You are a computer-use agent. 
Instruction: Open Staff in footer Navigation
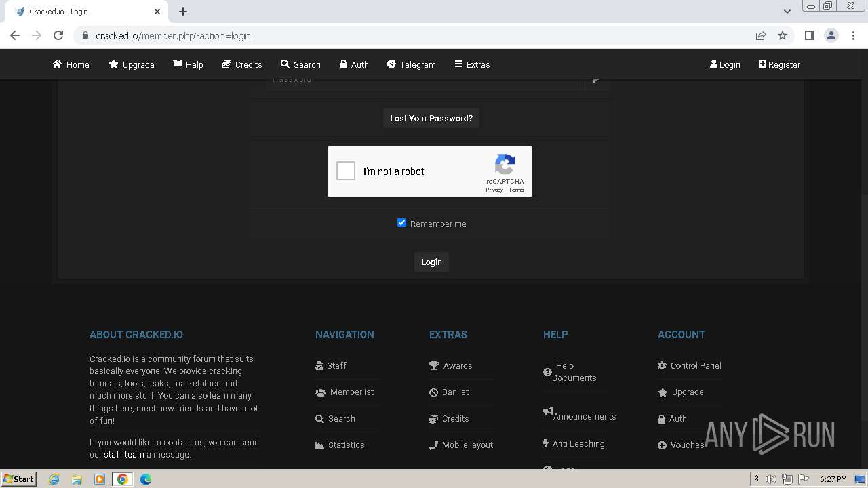[x=331, y=365]
